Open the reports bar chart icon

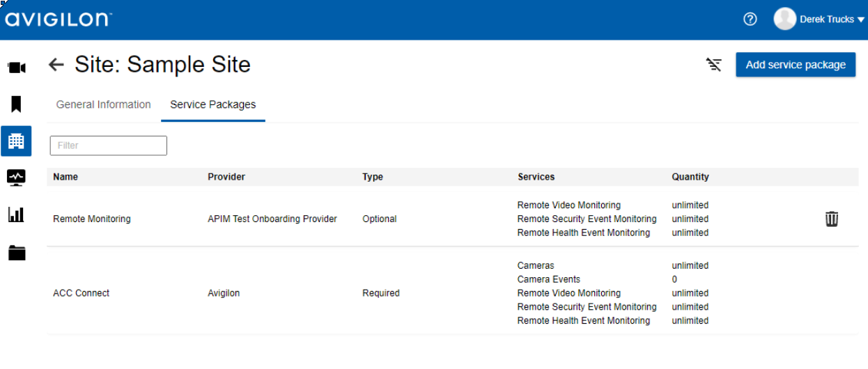[x=16, y=215]
